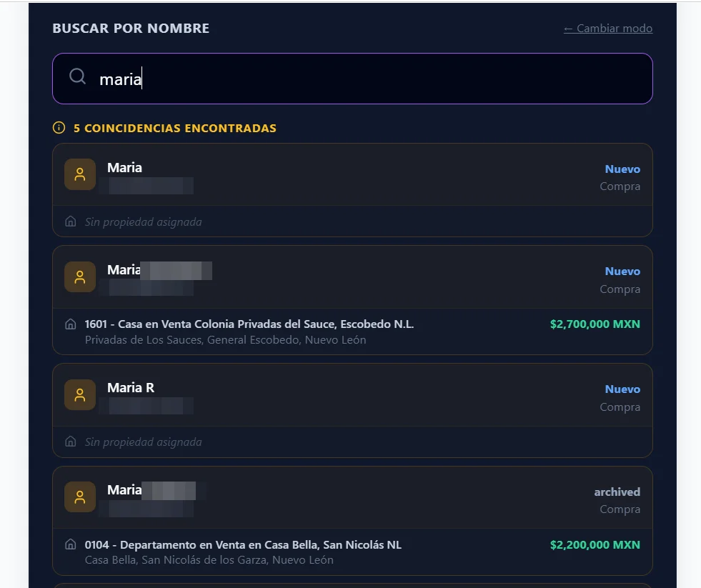Focus the name search field containing maria
The image size is (701, 588).
[x=352, y=79]
